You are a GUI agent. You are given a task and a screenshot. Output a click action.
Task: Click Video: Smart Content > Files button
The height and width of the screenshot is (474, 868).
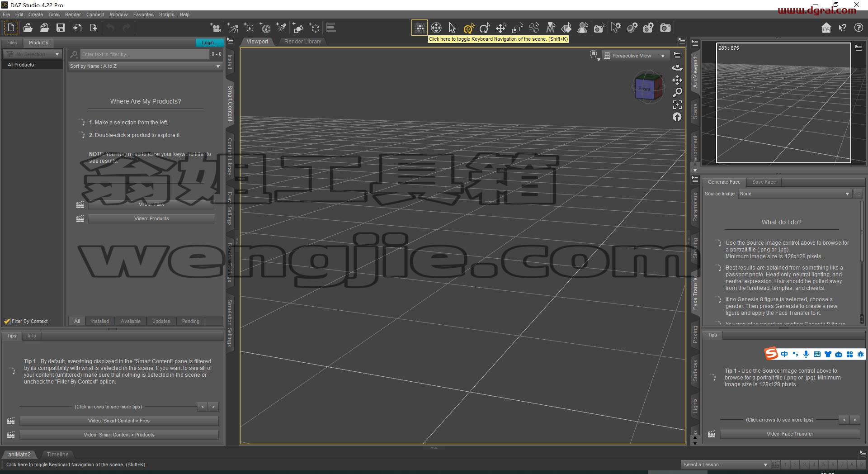pyautogui.click(x=119, y=421)
